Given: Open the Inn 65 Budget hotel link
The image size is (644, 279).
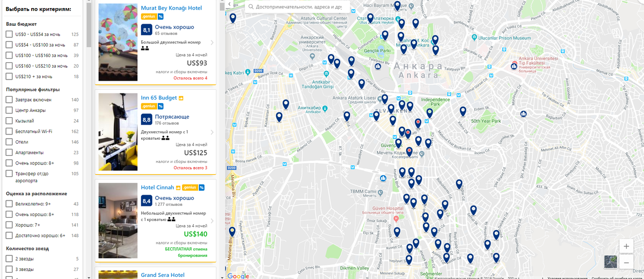Looking at the screenshot, I should coord(159,98).
